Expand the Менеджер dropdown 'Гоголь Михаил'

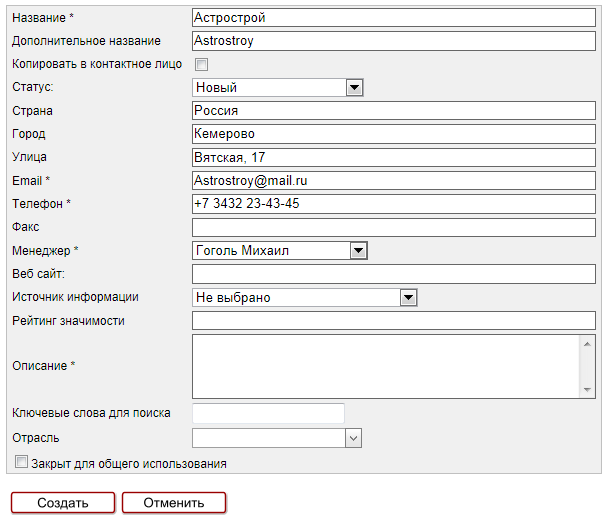pyautogui.click(x=358, y=251)
